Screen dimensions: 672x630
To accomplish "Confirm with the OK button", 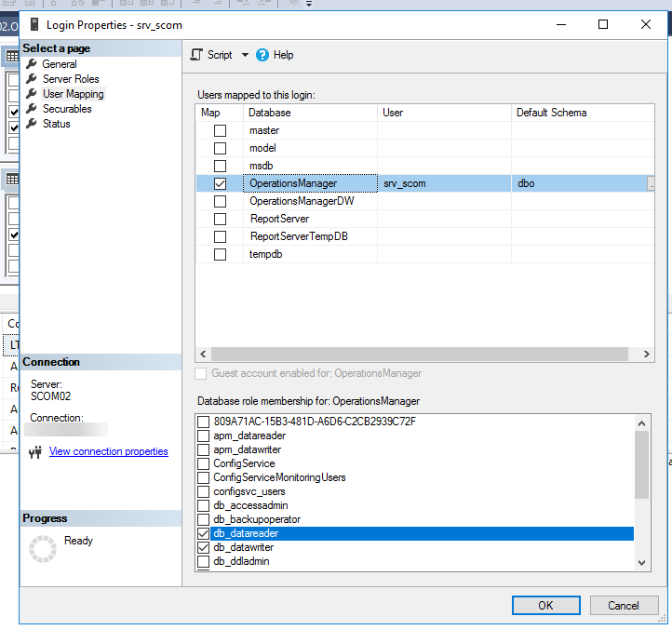I will tap(546, 605).
